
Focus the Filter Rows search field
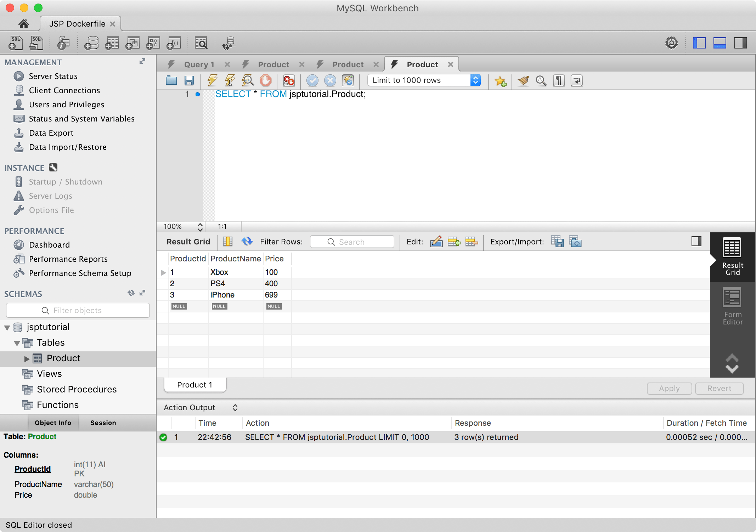coord(352,242)
